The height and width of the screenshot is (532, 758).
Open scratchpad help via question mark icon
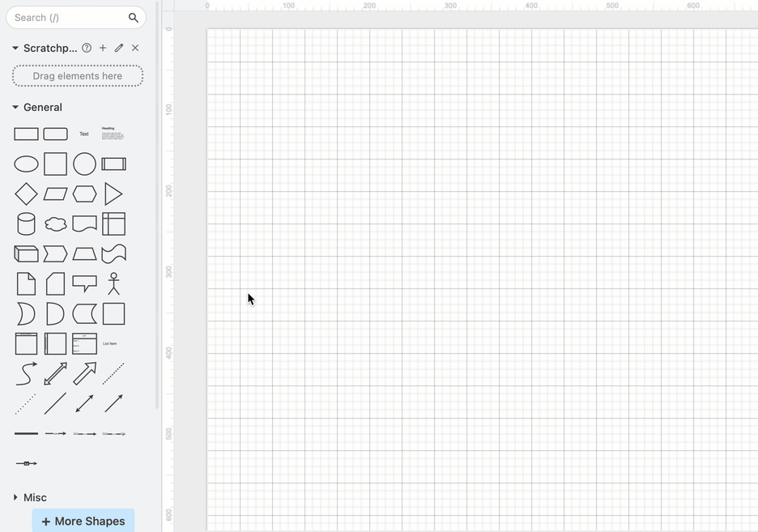click(x=87, y=48)
